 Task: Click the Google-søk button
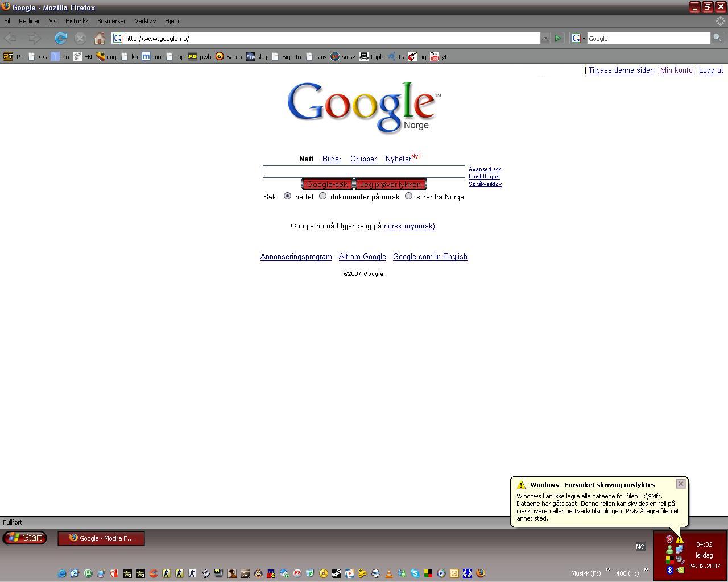coord(327,184)
